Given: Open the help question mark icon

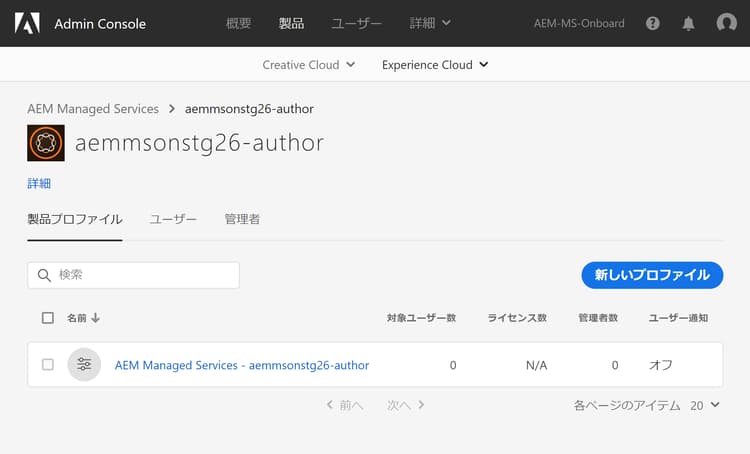Looking at the screenshot, I should tap(652, 23).
